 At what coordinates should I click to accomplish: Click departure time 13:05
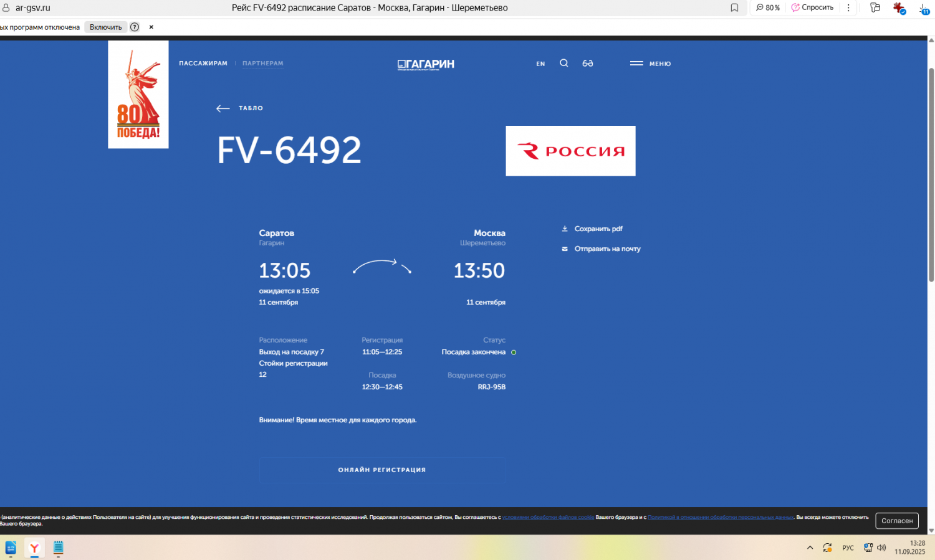[285, 271]
